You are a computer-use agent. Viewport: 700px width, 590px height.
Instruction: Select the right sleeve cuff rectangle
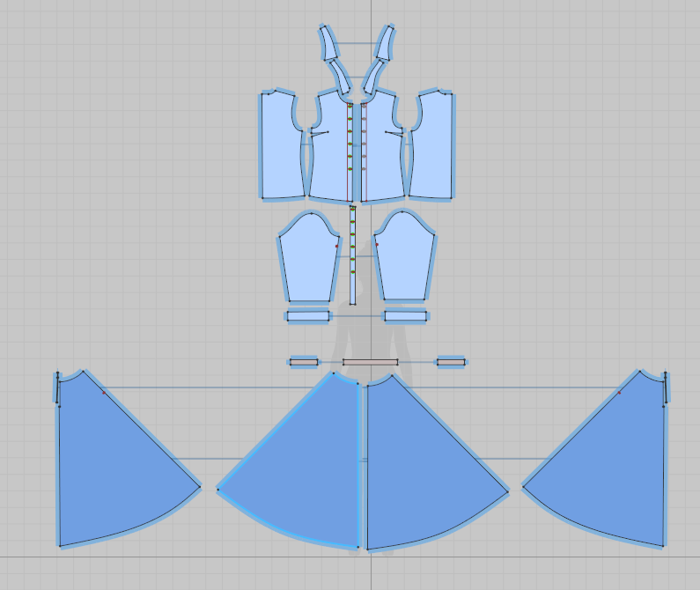(x=405, y=315)
